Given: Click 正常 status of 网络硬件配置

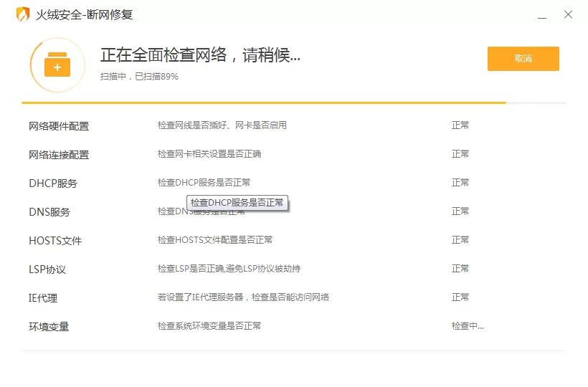Looking at the screenshot, I should click(x=460, y=125).
